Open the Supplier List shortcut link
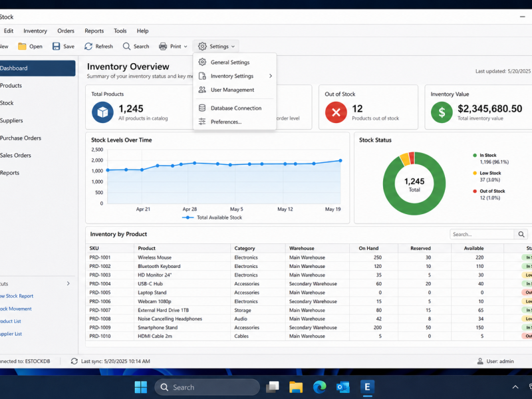 pos(11,334)
